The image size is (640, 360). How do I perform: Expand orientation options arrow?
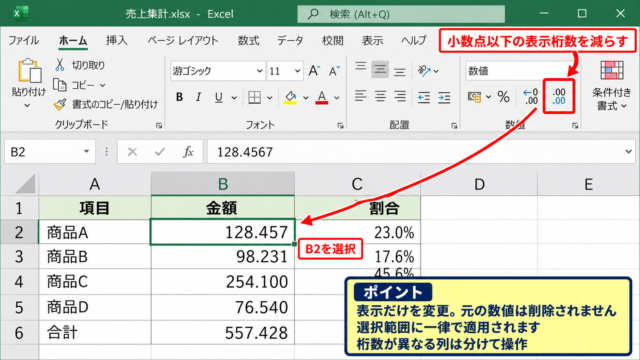click(436, 71)
